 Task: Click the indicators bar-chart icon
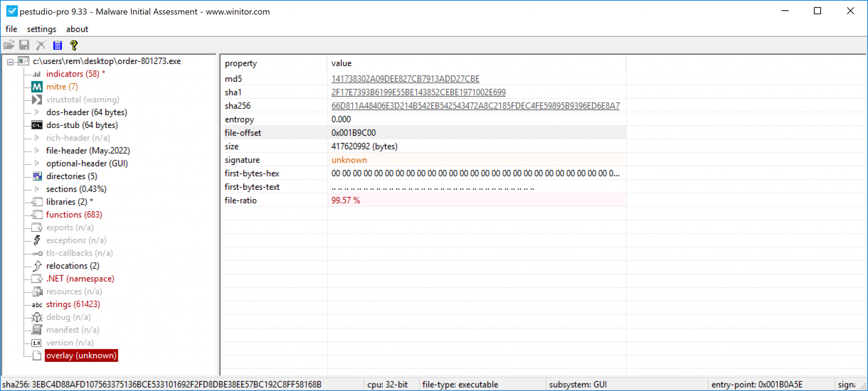[36, 74]
